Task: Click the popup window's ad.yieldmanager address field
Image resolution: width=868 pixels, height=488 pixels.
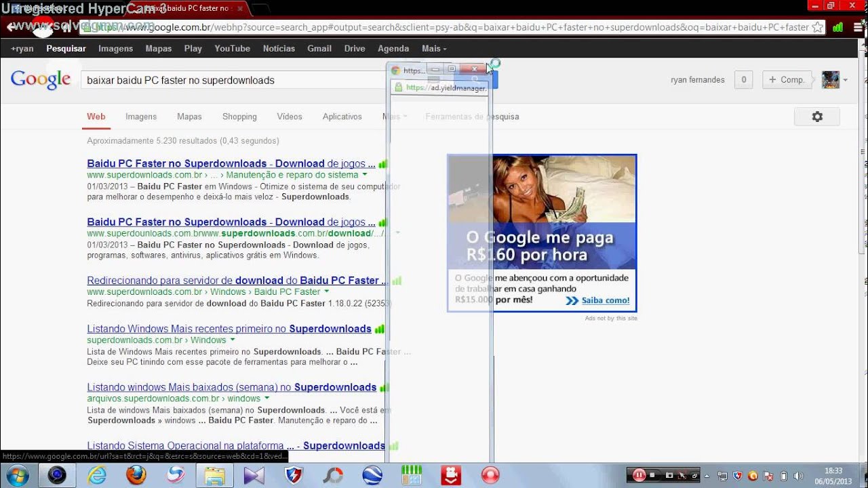Action: tap(439, 88)
